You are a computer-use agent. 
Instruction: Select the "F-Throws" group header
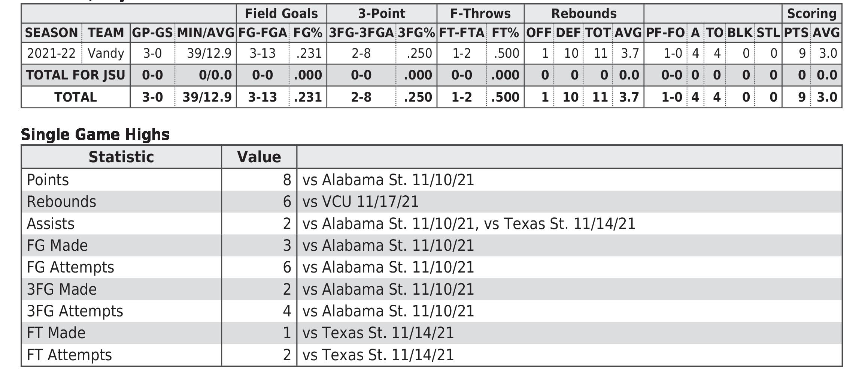click(480, 13)
